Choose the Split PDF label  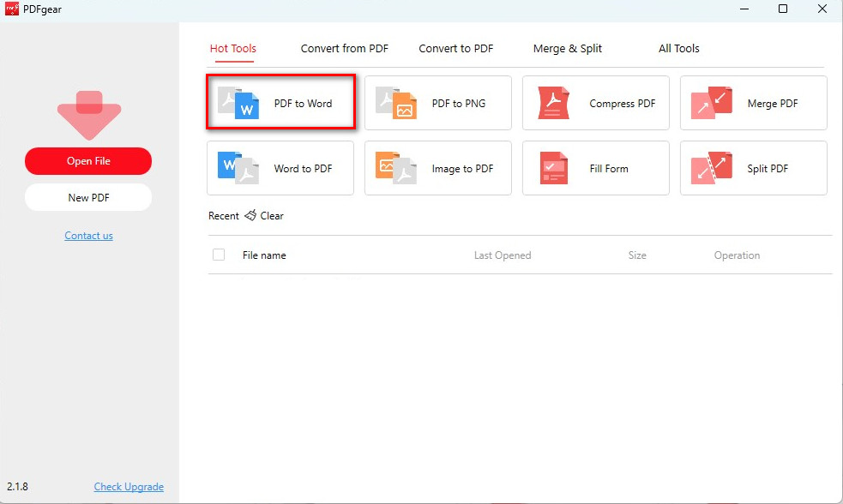[x=768, y=168]
